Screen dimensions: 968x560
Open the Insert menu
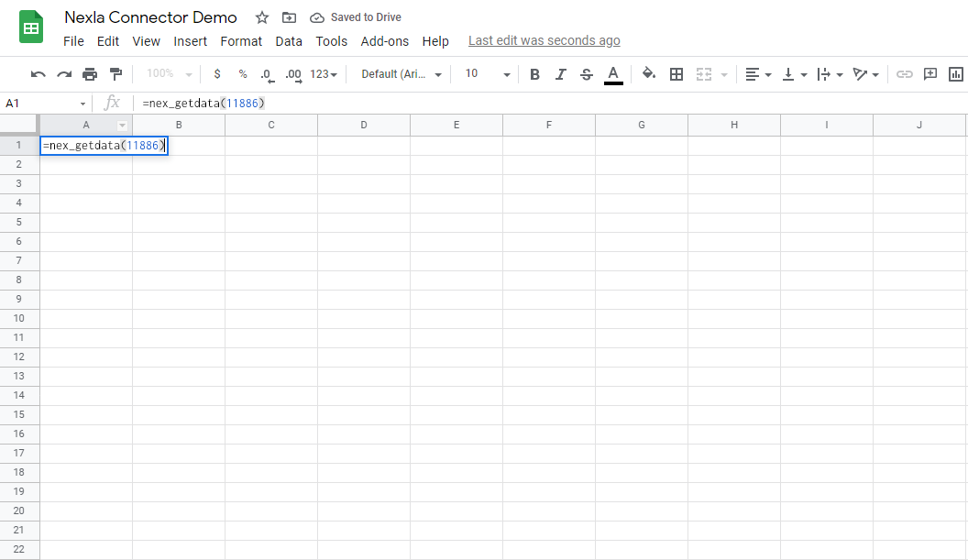coord(190,41)
